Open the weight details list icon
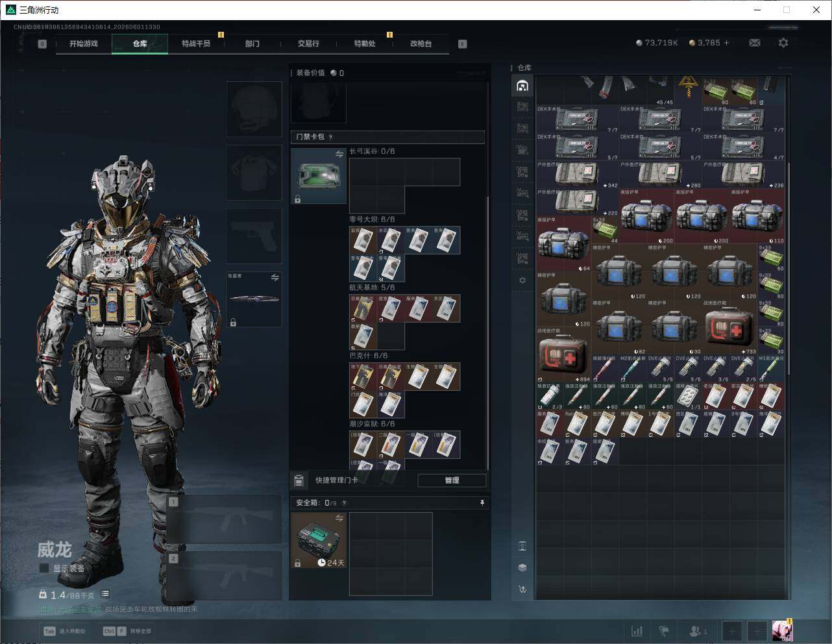The height and width of the screenshot is (644, 832). (x=105, y=594)
